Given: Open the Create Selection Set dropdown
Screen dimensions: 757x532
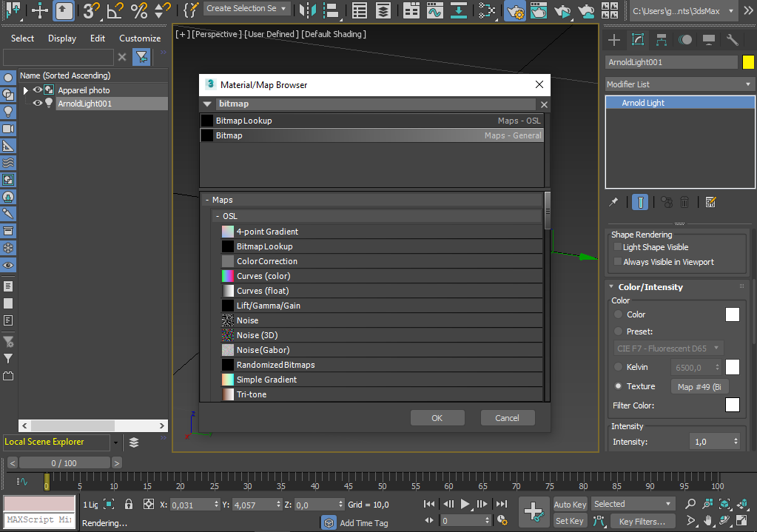Looking at the screenshot, I should (x=246, y=8).
